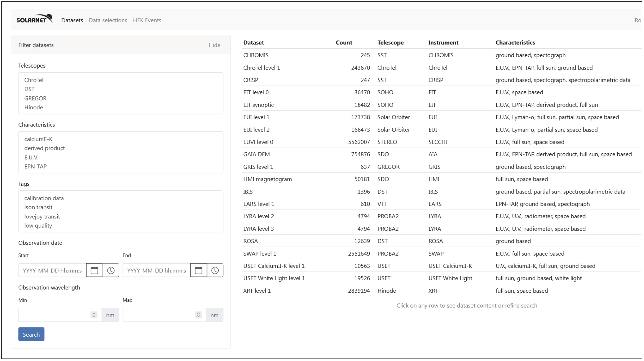Viewport: 644px width, 361px height.
Task: Click the Max wavelength input field
Action: click(x=159, y=315)
